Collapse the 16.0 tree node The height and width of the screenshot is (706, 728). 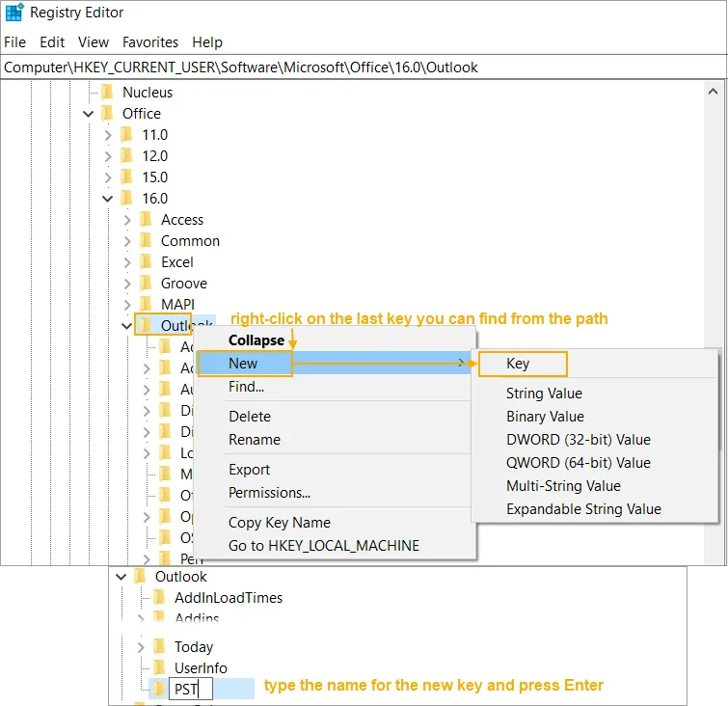pyautogui.click(x=107, y=199)
